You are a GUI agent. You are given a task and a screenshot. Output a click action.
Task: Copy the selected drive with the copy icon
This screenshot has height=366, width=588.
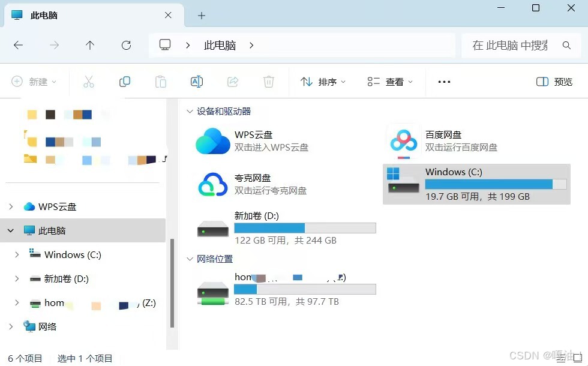[125, 81]
